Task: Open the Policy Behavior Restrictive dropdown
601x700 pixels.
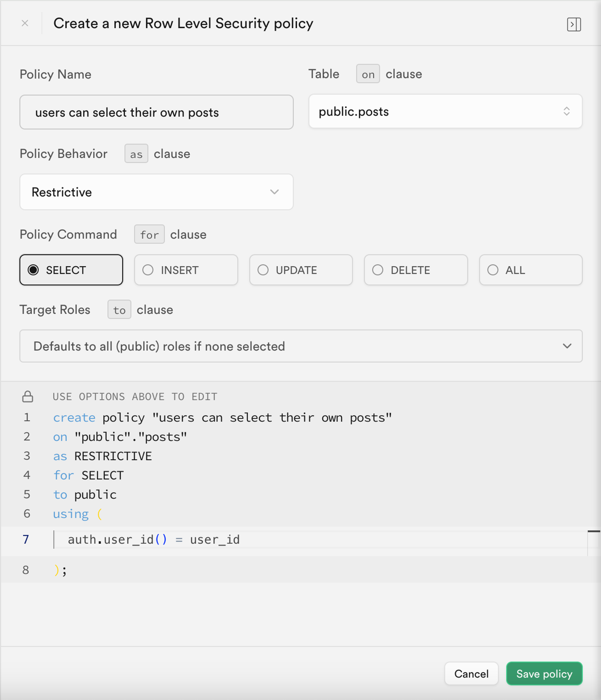Action: tap(157, 192)
